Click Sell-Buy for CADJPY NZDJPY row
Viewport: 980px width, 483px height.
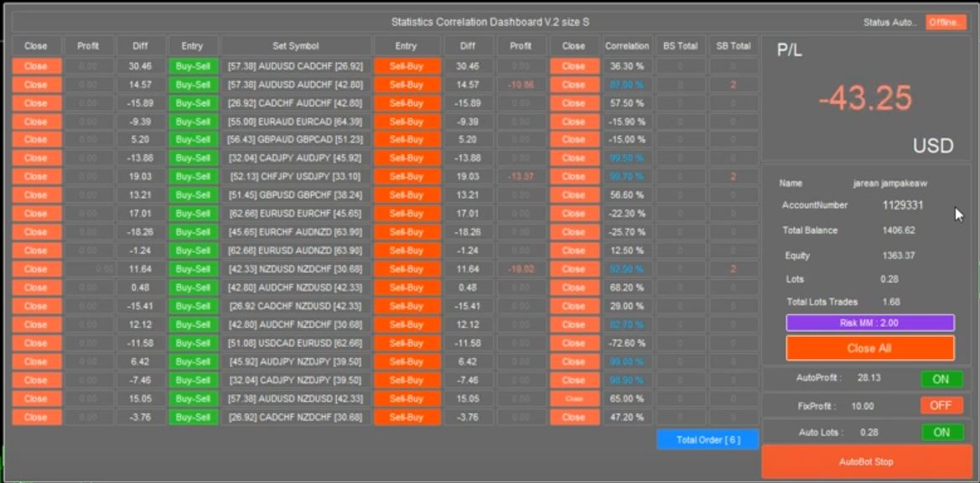407,380
